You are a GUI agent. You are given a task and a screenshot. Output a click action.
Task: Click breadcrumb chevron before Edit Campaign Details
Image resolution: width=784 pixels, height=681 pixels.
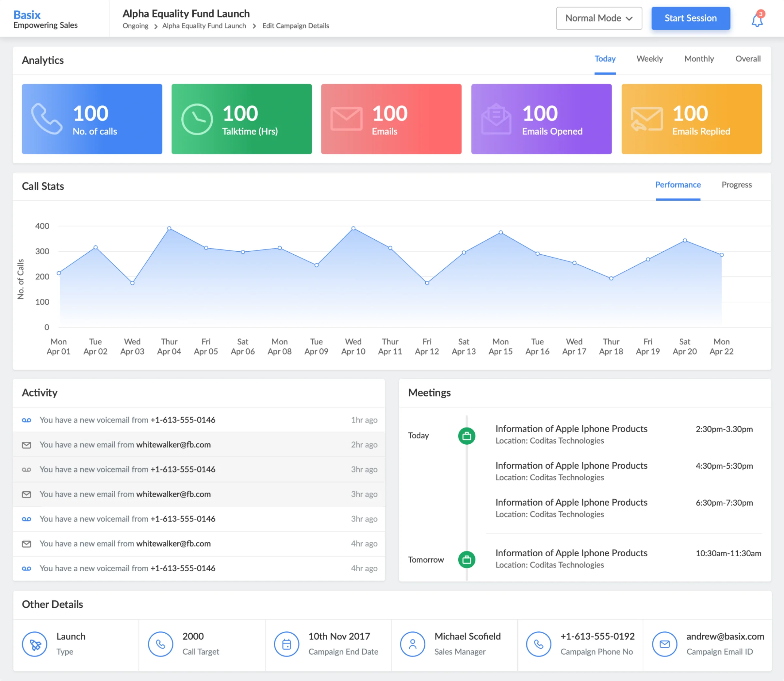(254, 26)
